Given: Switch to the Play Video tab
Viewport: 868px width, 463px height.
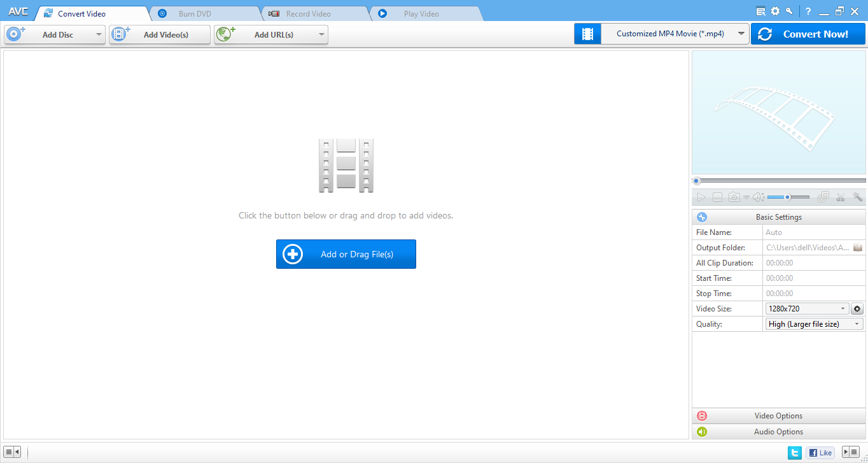Looking at the screenshot, I should (x=426, y=13).
